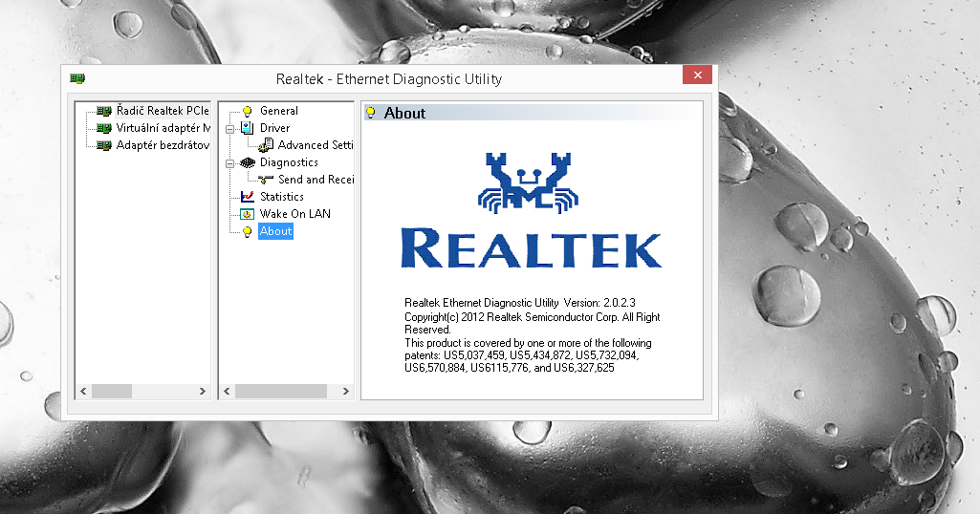980x514 pixels.
Task: Open Send and Receive test page
Action: (316, 180)
